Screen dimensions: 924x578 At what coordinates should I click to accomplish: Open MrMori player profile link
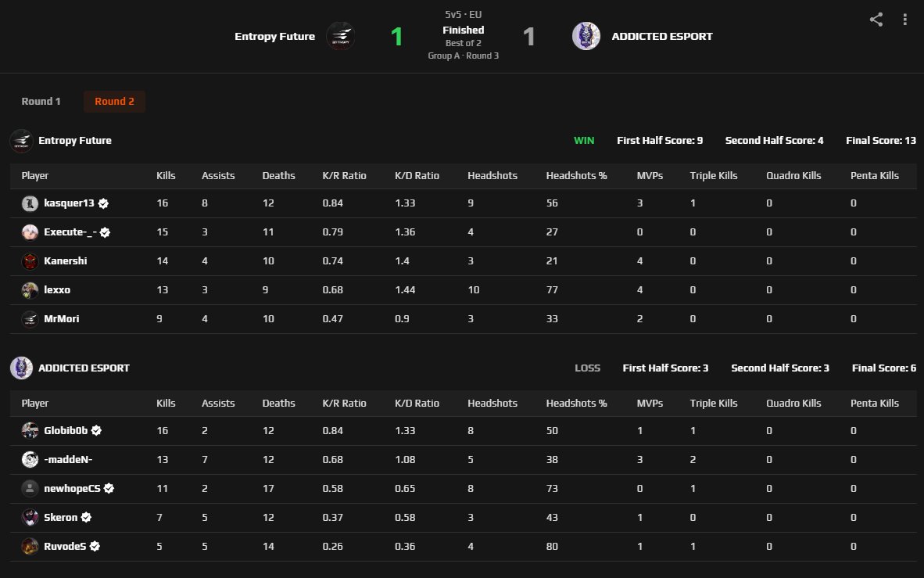(x=61, y=318)
